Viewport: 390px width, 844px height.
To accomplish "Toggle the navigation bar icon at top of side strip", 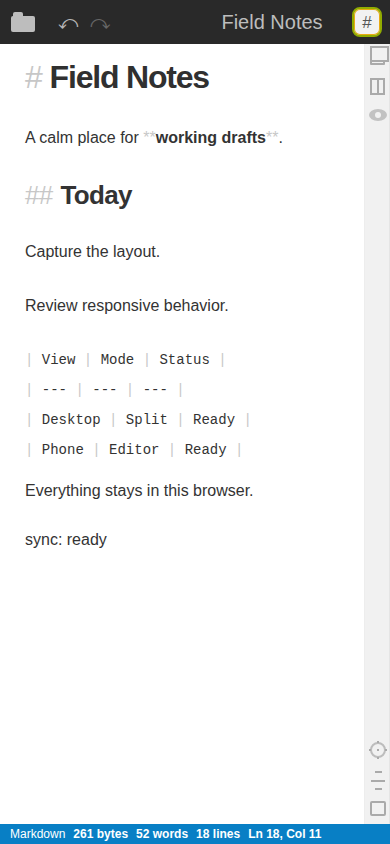I will pos(379,55).
